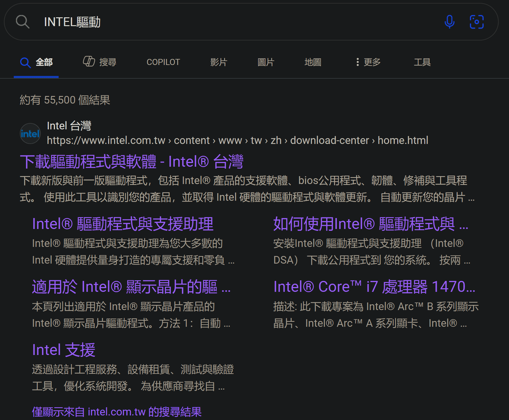Switch to the 搜尋 tab
The height and width of the screenshot is (420, 509).
click(x=99, y=62)
